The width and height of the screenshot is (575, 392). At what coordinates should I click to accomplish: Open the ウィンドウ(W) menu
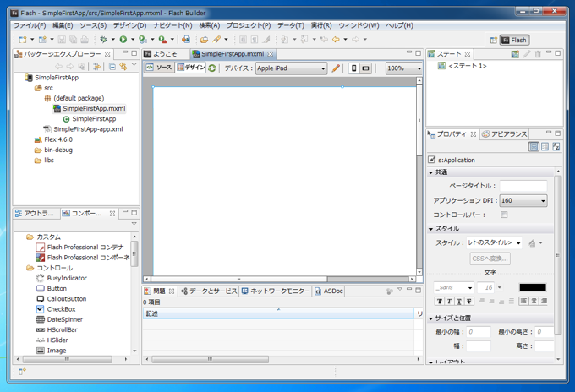point(359,25)
